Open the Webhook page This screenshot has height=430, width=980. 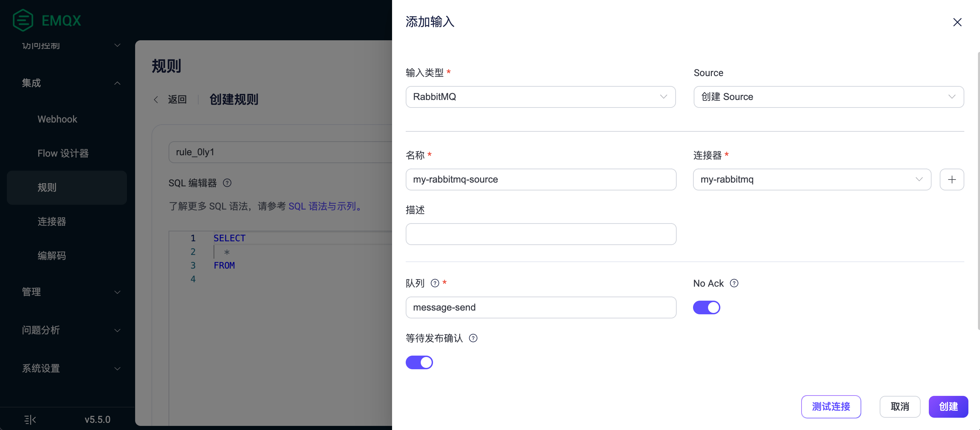(x=57, y=119)
